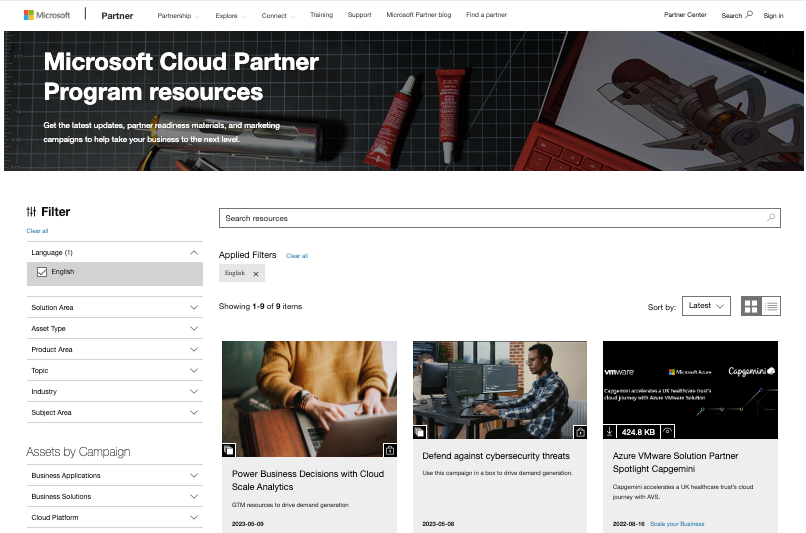Click Clear all beside Applied Filters
This screenshot has width=806, height=533.
[x=297, y=256]
